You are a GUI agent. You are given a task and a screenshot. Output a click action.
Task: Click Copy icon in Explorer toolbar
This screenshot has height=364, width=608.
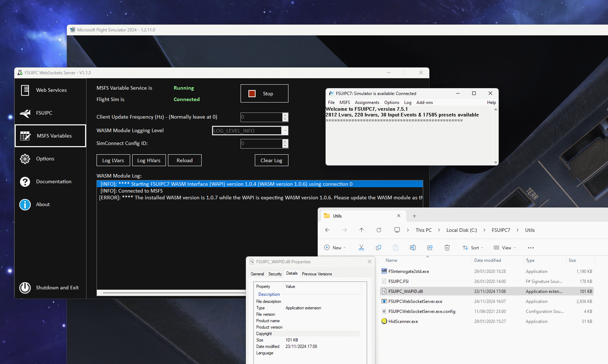pyautogui.click(x=379, y=248)
